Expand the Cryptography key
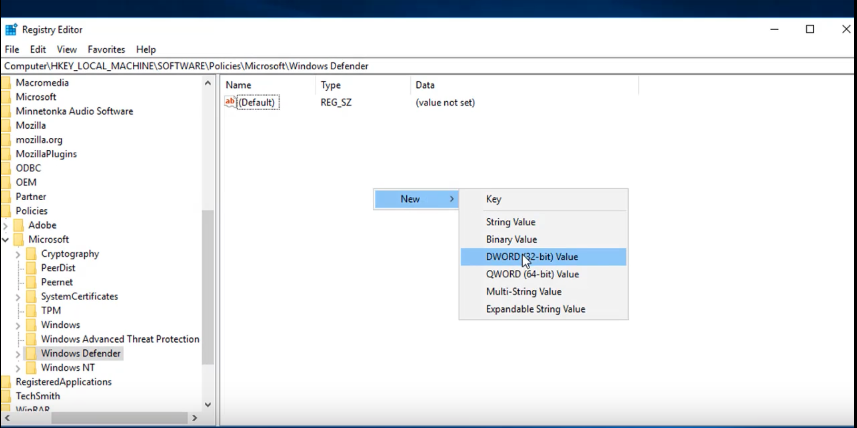The image size is (857, 428). point(18,254)
